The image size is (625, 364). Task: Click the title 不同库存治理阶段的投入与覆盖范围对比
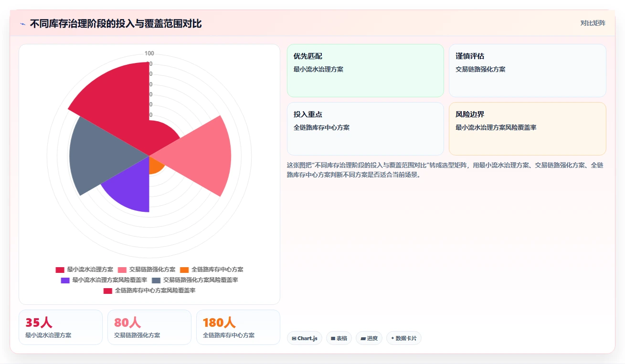pyautogui.click(x=116, y=23)
